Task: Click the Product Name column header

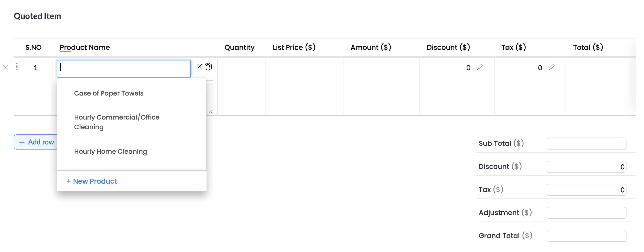Action: click(85, 48)
